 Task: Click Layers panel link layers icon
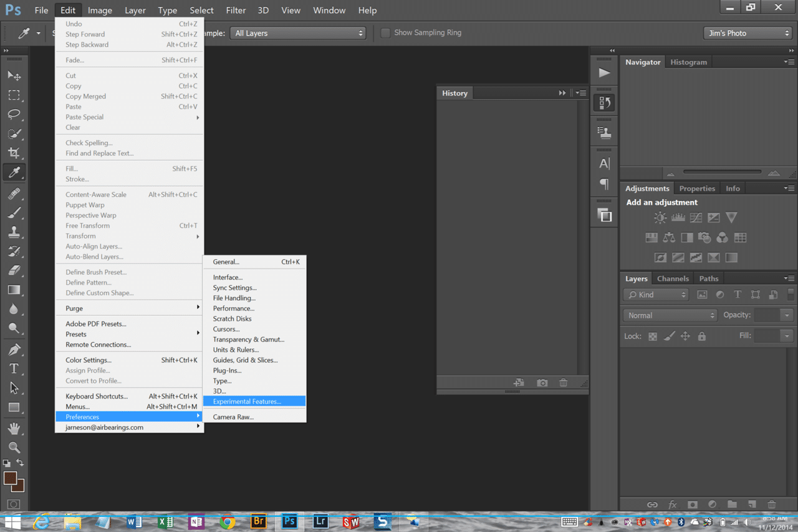(652, 505)
